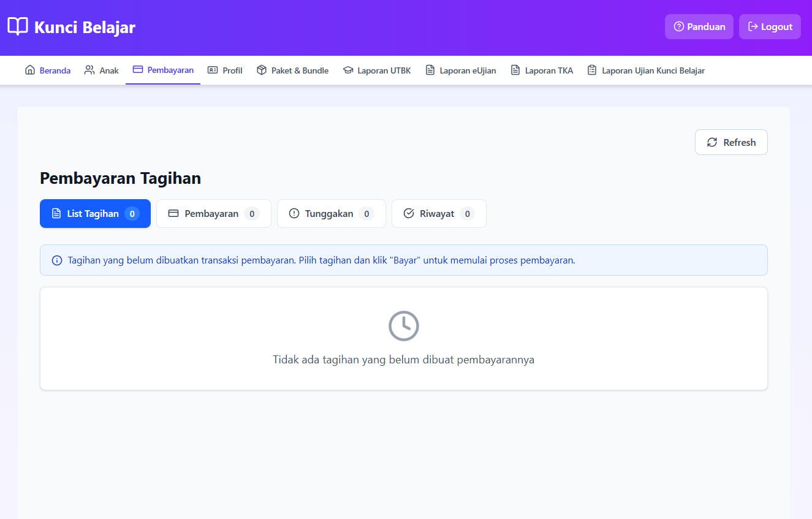812x519 pixels.
Task: Click the info icon in the blue notice
Action: click(57, 260)
